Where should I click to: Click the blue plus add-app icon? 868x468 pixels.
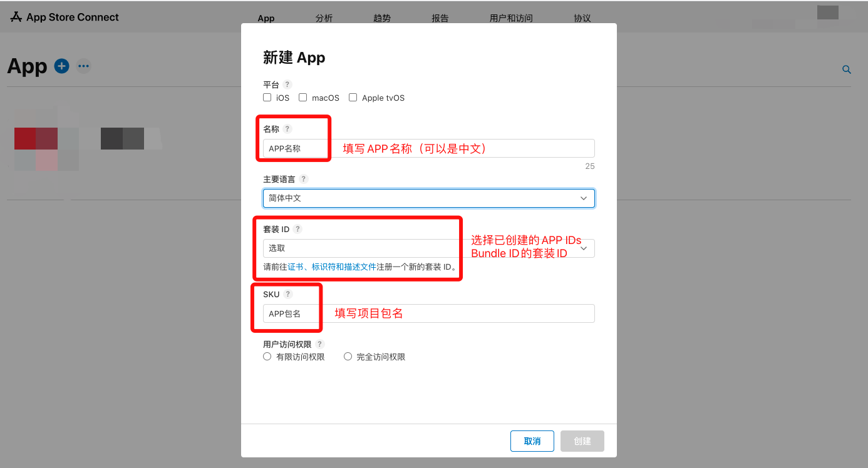tap(61, 66)
